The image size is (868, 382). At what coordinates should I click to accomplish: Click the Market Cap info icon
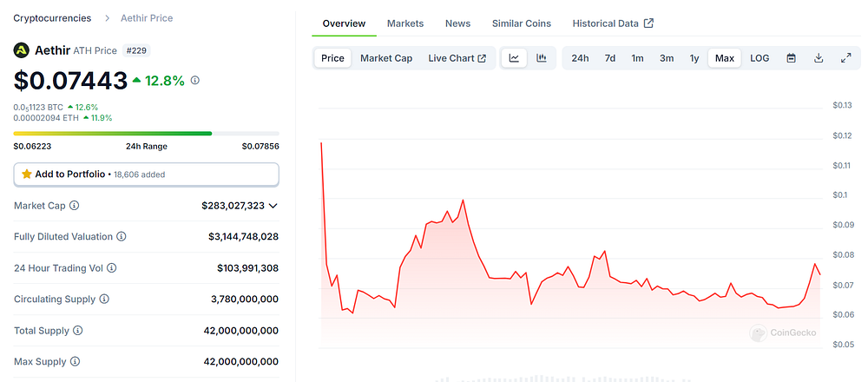(74, 206)
